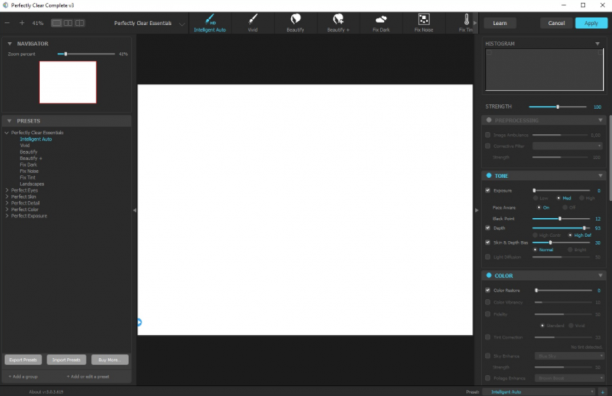Uncheck the Color Restore checkbox
Screen dimensions: 612x396
487,290
